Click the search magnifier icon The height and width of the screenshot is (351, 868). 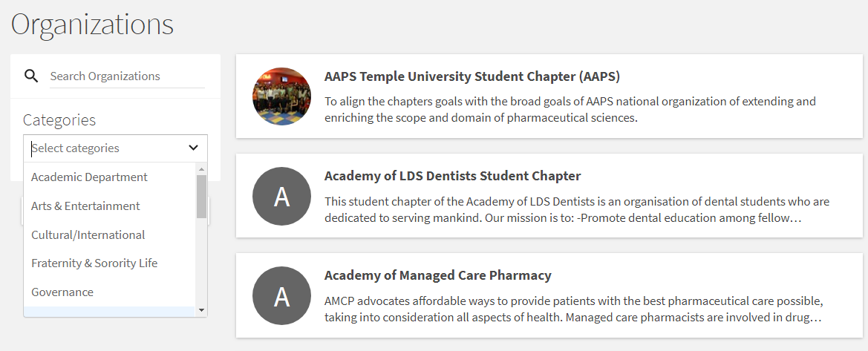point(31,76)
